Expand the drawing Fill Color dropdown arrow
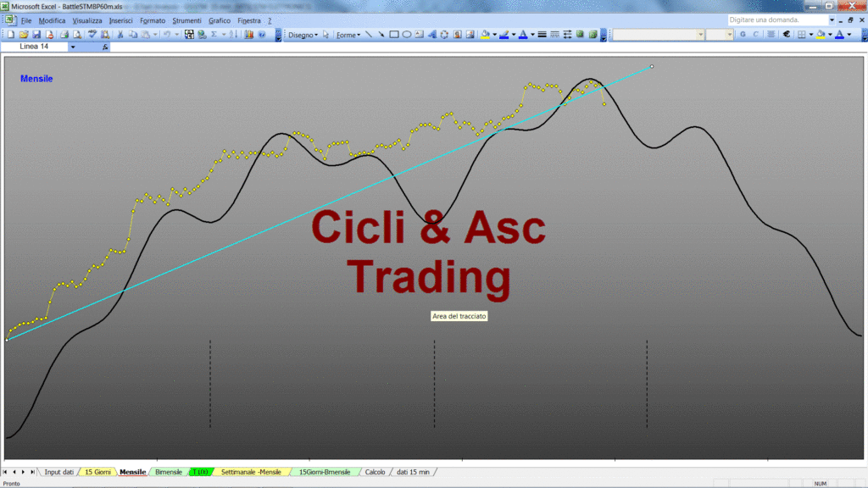Viewport: 868px width, 488px height. click(x=494, y=34)
